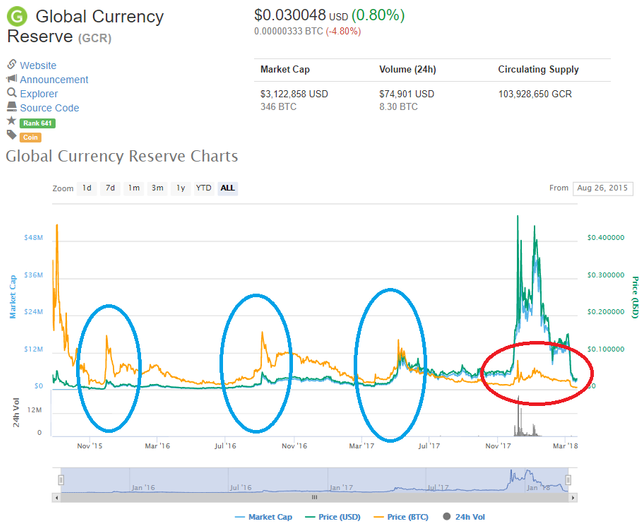Click the link icon beside Website
Viewport: 640px width, 532px height.
(x=12, y=64)
